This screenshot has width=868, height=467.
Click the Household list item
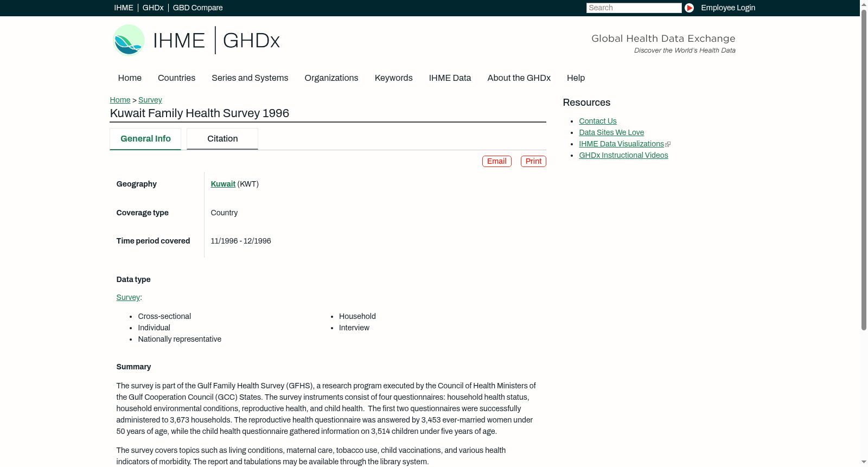point(358,317)
